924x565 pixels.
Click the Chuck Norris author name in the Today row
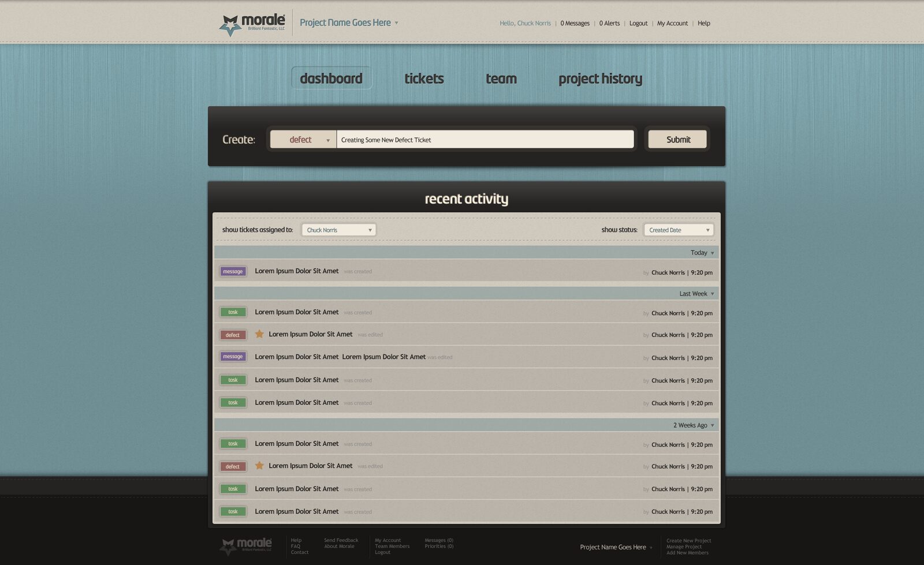668,272
